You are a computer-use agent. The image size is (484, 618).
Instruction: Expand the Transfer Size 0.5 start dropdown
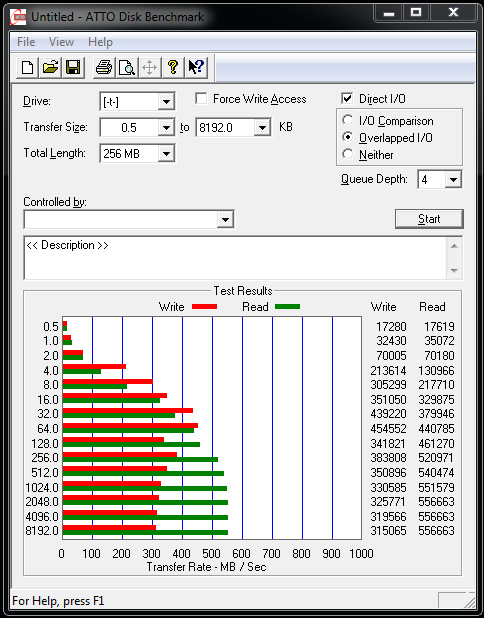[x=166, y=127]
